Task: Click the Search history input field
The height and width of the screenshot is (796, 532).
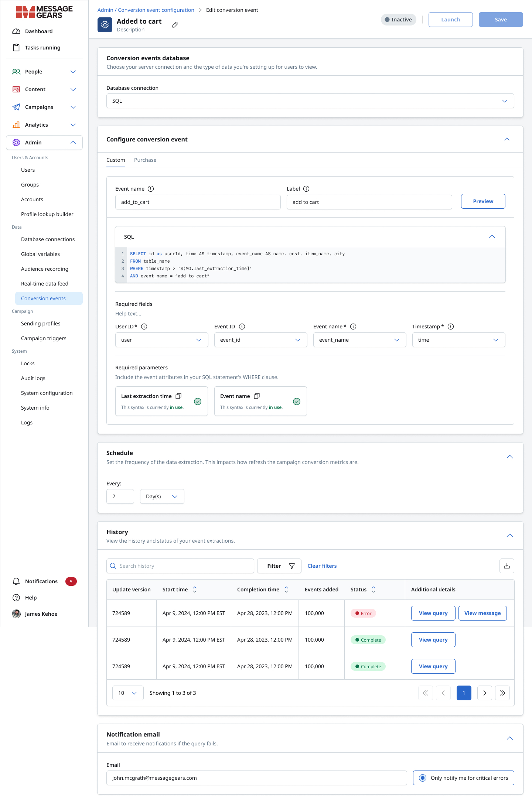Action: pyautogui.click(x=180, y=566)
